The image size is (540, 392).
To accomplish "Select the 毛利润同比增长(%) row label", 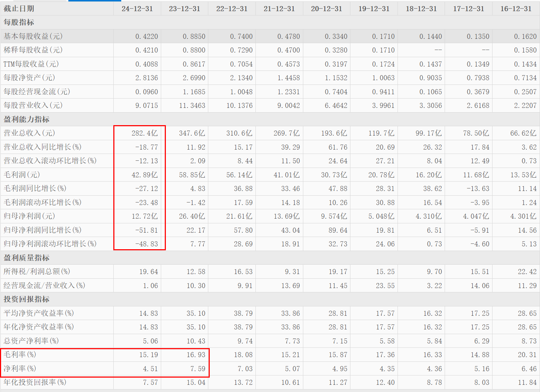I will (35, 188).
